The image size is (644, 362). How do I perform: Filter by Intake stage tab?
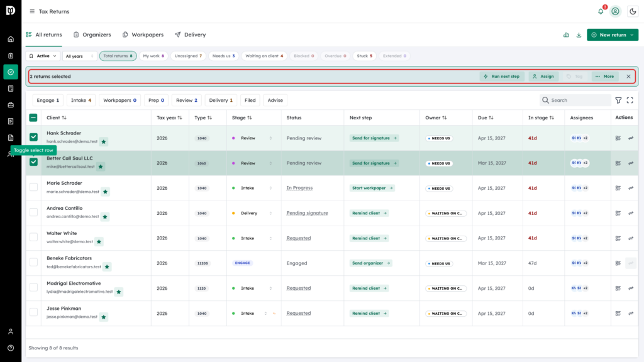(81, 100)
